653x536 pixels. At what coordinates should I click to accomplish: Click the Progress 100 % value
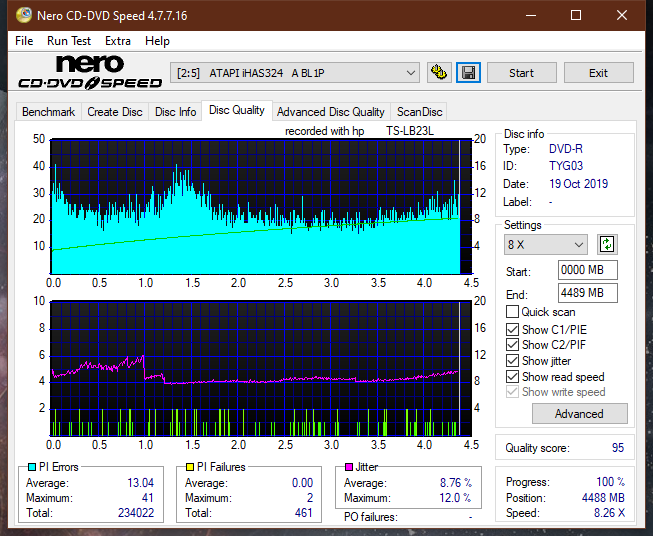pos(611,482)
